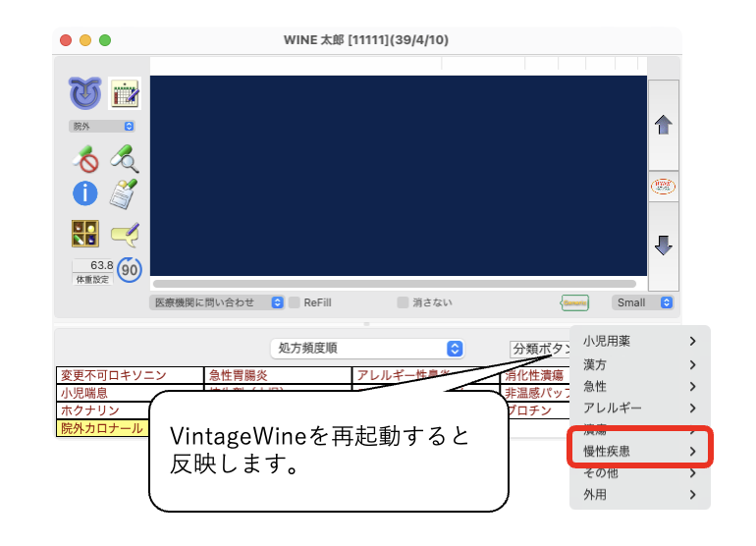
Task: Toggle the ReFill checkbox
Action: click(295, 302)
